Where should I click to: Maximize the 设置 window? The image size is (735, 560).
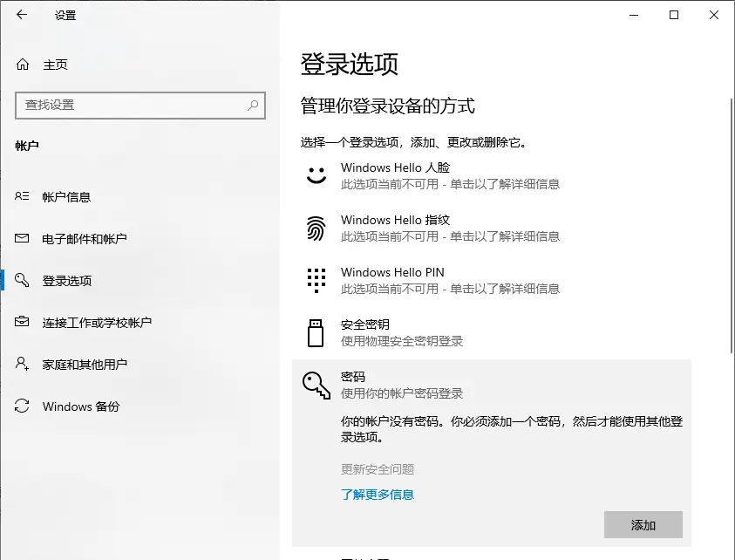tap(674, 15)
